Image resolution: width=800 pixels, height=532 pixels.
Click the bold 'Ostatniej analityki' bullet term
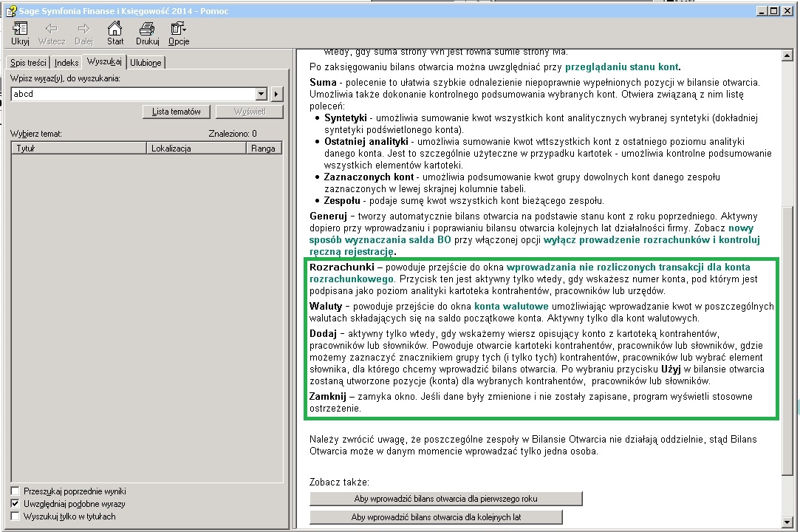pos(366,141)
